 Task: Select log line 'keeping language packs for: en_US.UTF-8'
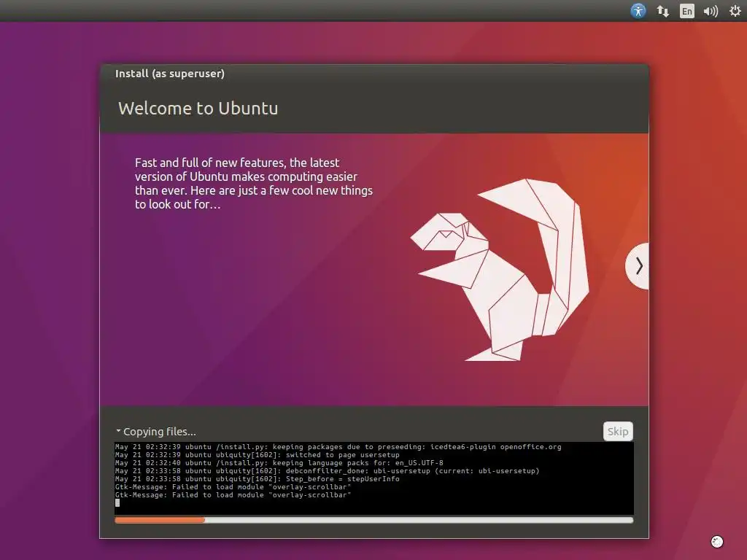(x=279, y=463)
